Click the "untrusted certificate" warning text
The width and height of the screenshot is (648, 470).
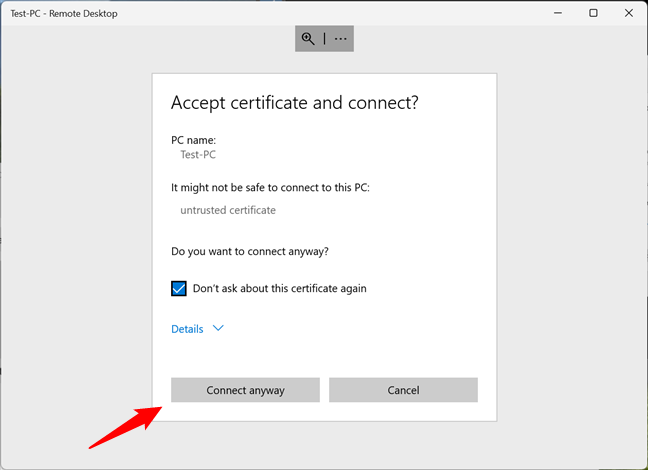coord(228,210)
